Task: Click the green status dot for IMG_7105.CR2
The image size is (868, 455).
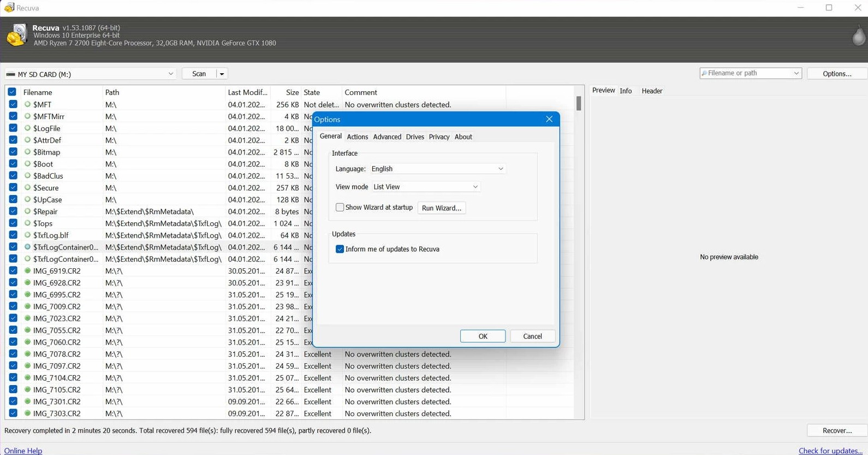Action: click(x=27, y=389)
